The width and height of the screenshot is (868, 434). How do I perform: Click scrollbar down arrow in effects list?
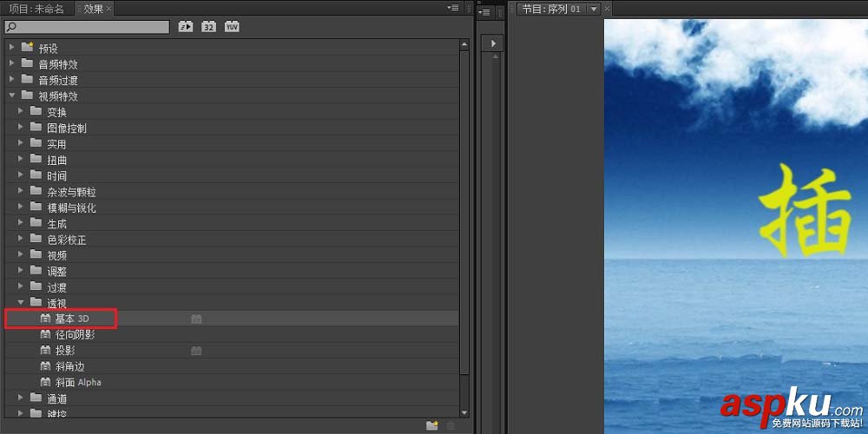464,412
